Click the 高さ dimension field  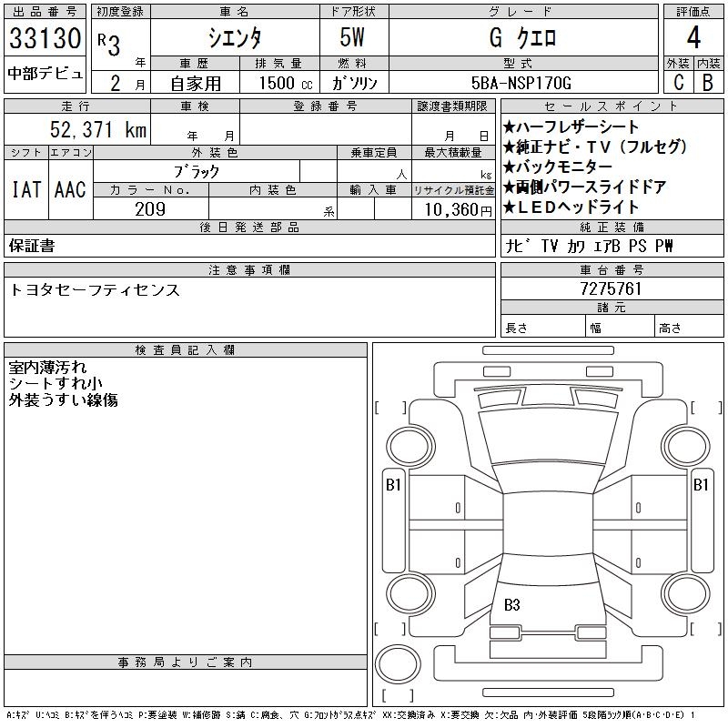coord(689,327)
